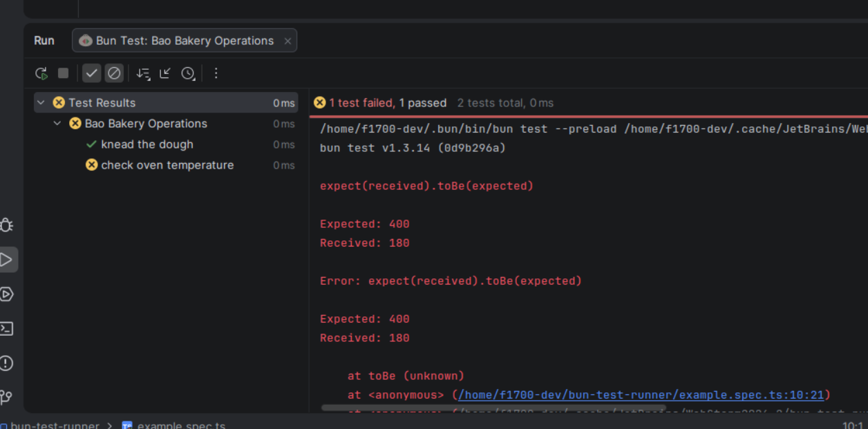Open test history clock menu

point(188,73)
